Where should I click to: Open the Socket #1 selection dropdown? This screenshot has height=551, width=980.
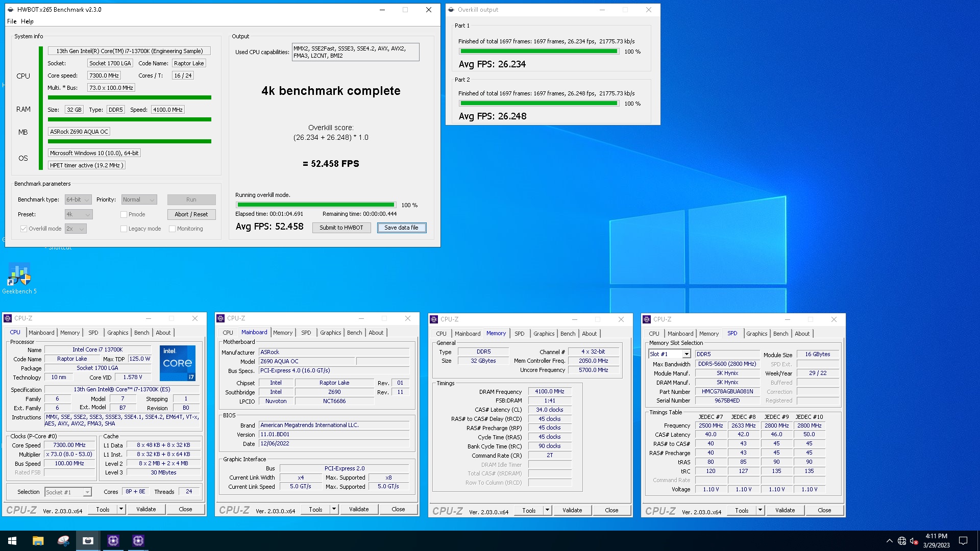68,492
